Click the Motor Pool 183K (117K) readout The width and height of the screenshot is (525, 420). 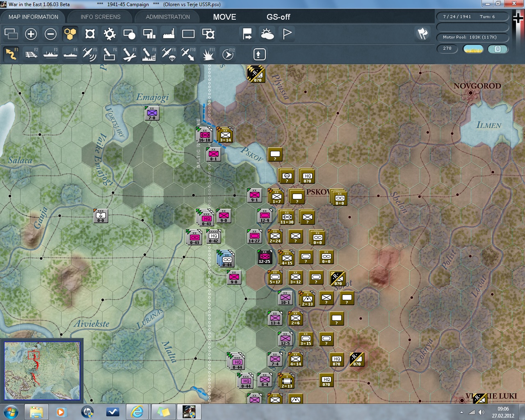click(x=472, y=37)
